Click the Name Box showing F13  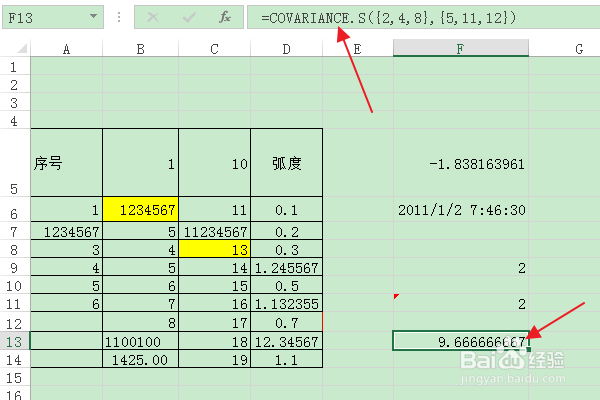[x=53, y=17]
